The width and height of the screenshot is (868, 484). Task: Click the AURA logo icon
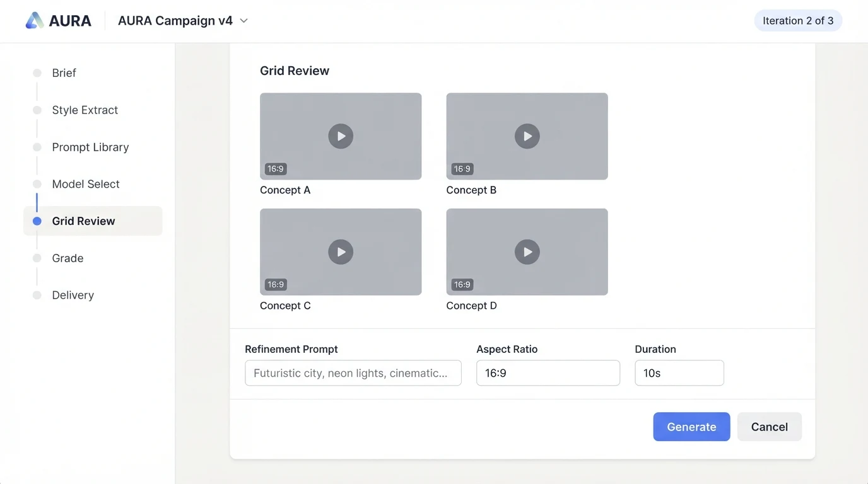[35, 20]
